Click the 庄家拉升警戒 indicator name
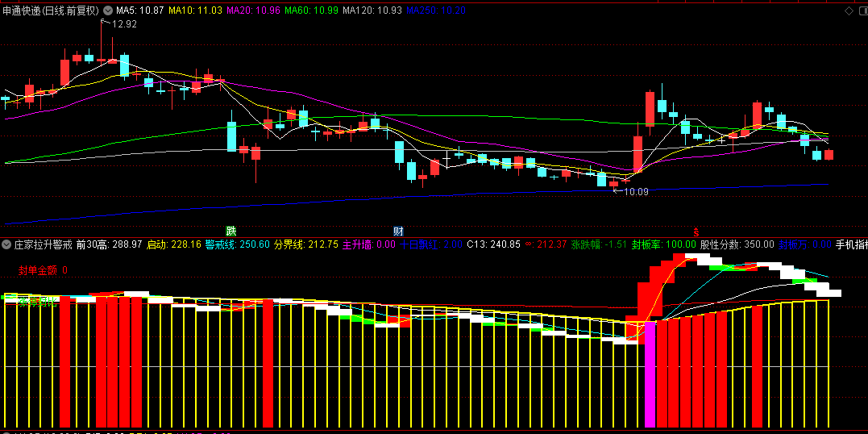 coord(44,244)
